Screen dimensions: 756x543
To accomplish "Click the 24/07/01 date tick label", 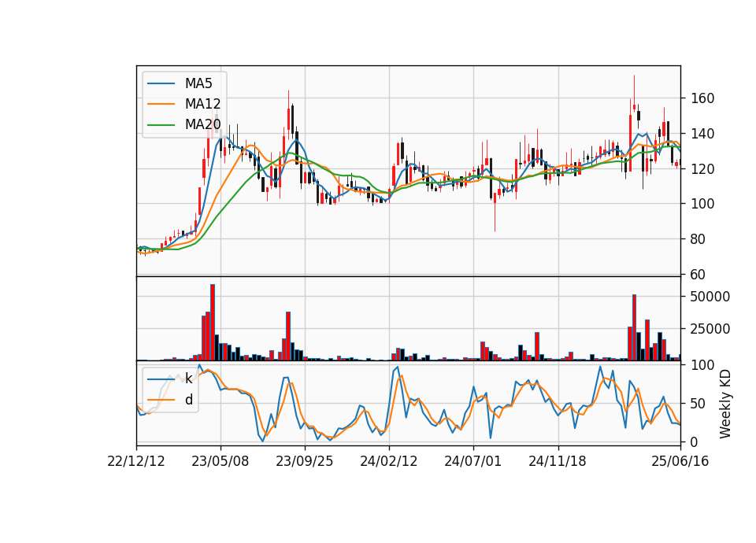I will [473, 461].
